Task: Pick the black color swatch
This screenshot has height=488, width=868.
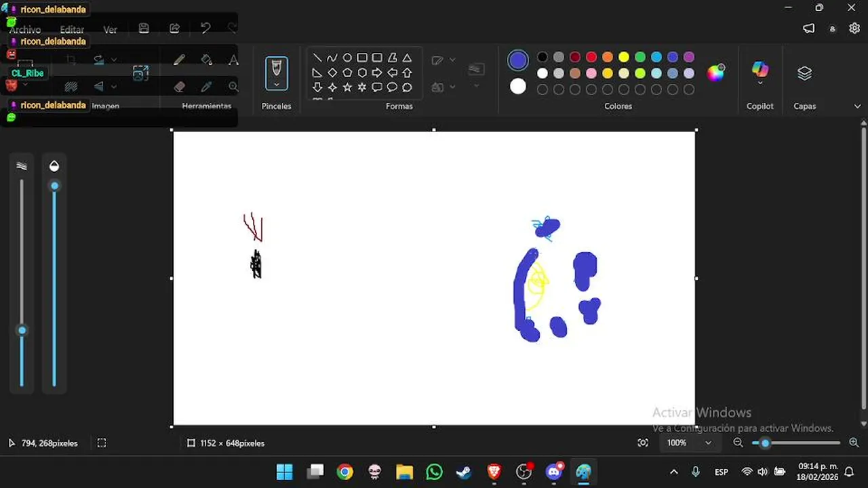Action: [x=542, y=57]
